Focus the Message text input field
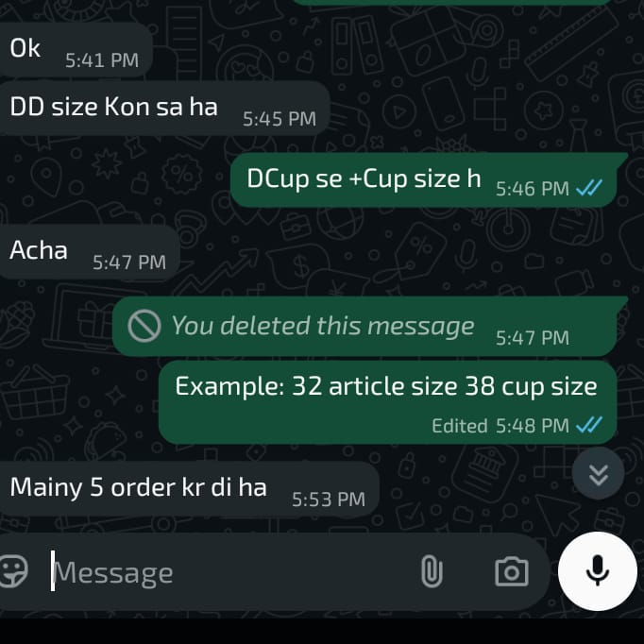The width and height of the screenshot is (644, 644). [x=230, y=572]
